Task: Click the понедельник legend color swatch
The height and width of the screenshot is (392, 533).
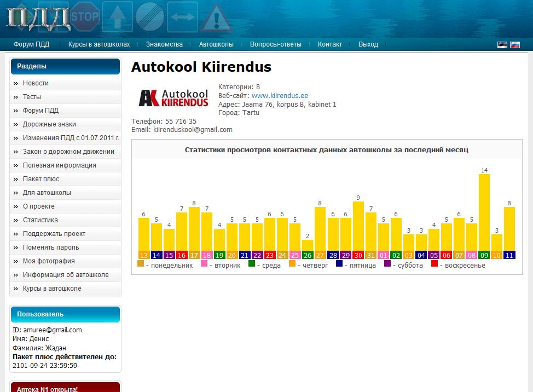Action: point(141,263)
